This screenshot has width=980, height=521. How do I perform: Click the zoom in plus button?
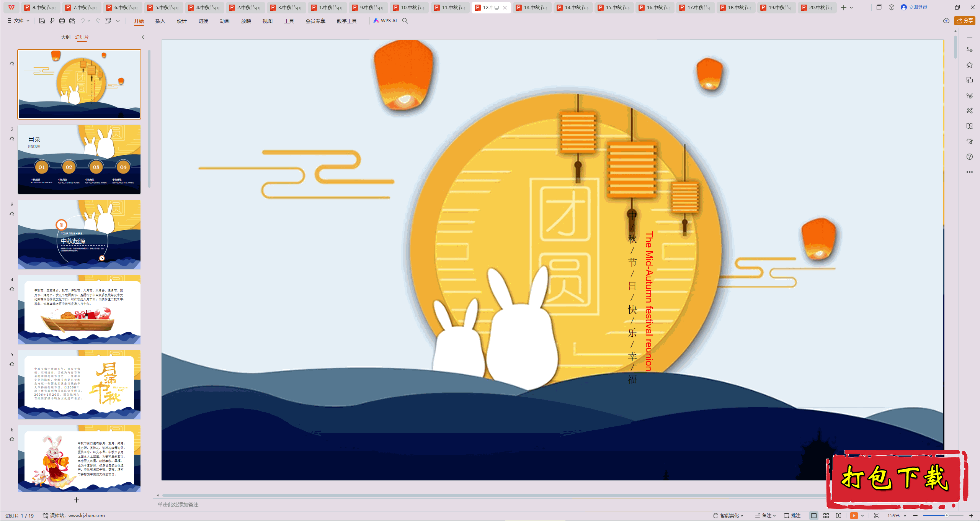(x=971, y=516)
